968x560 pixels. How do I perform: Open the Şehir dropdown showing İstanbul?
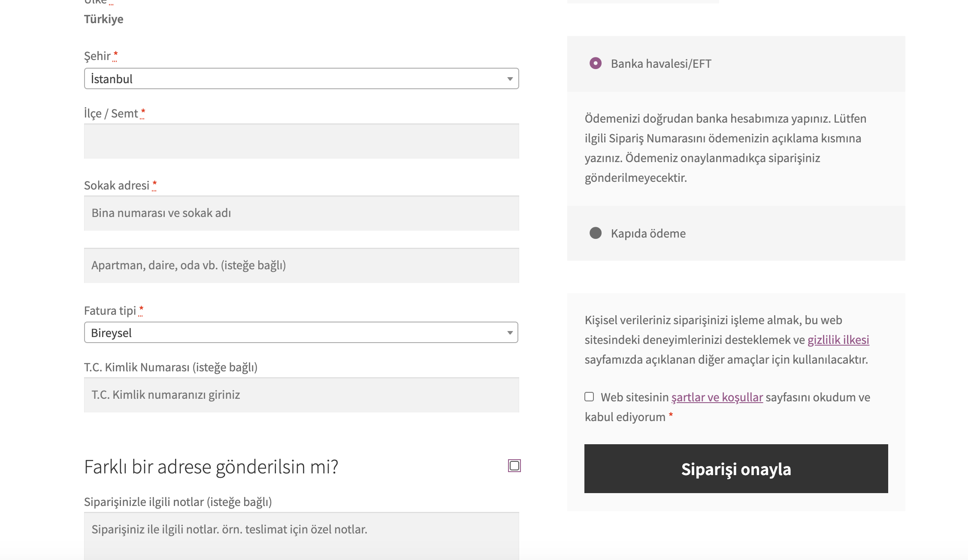(300, 79)
